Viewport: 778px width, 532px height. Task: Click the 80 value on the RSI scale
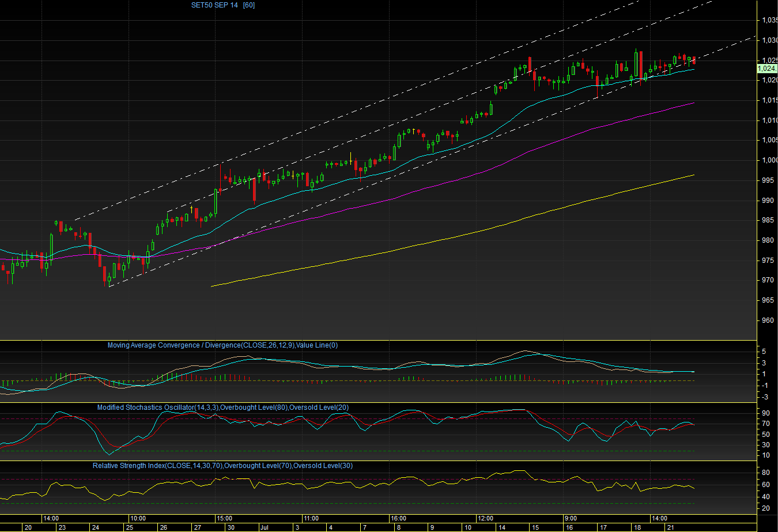pos(765,473)
